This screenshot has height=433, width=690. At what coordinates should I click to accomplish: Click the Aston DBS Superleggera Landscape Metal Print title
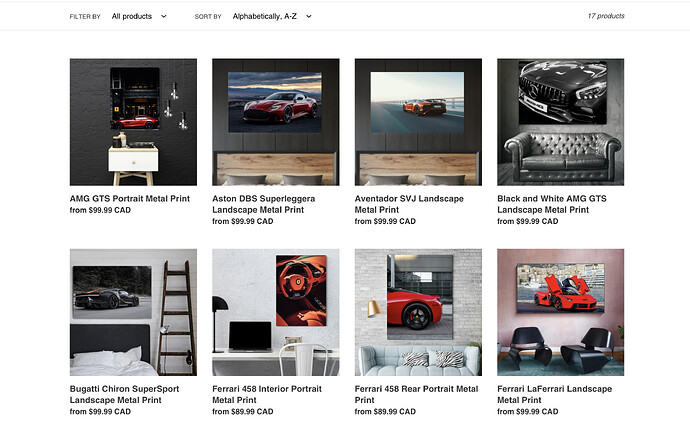[x=264, y=204]
